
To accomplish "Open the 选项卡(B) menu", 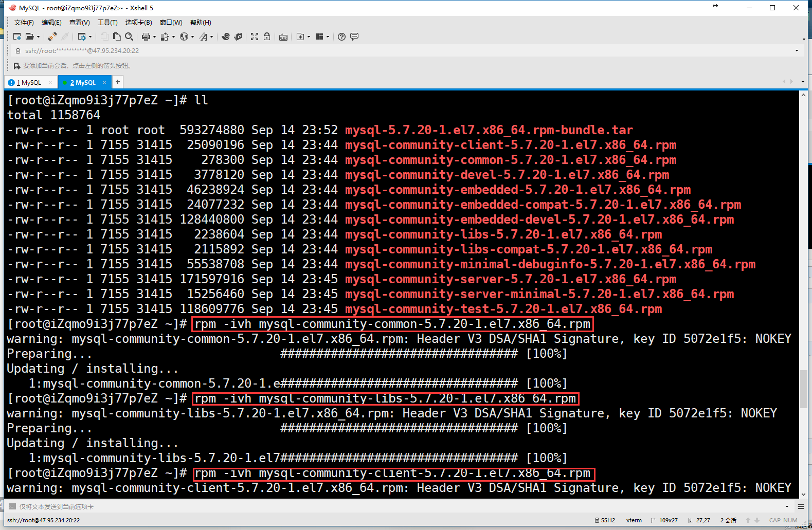I will pos(139,23).
